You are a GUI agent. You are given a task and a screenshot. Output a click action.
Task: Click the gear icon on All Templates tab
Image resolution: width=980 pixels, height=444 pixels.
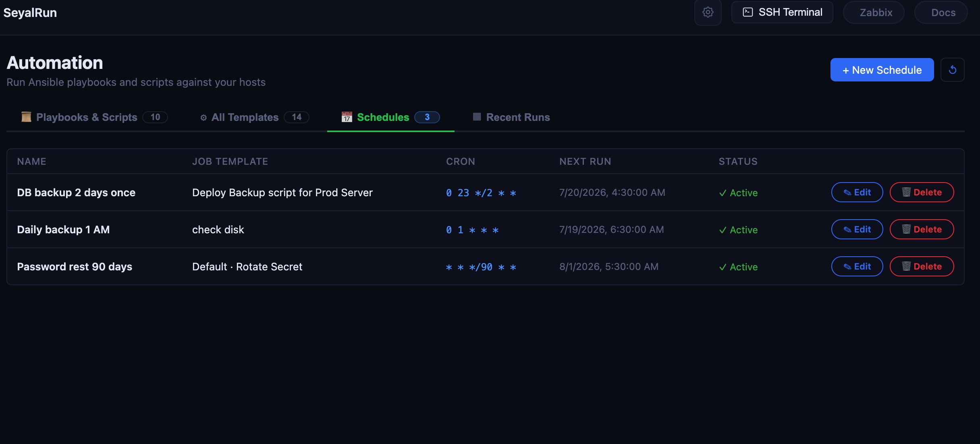point(203,118)
